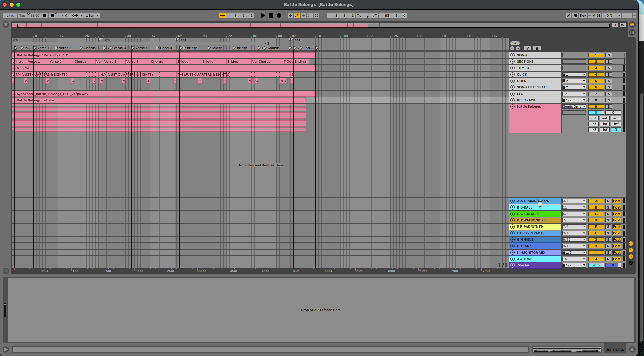The width and height of the screenshot is (644, 356).
Task: Switch to Arrangement View with the bars icon
Action: (632, 25)
